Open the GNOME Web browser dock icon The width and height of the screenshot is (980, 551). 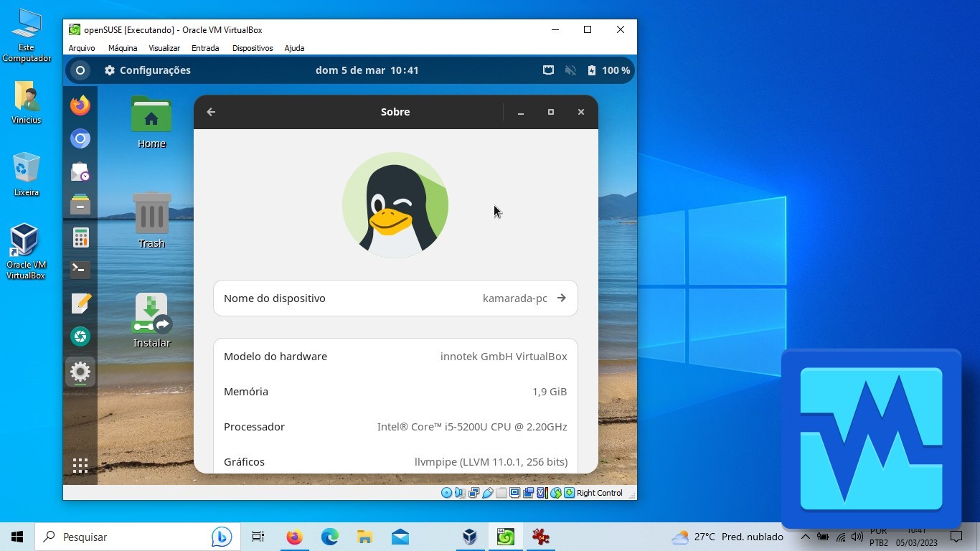click(80, 138)
